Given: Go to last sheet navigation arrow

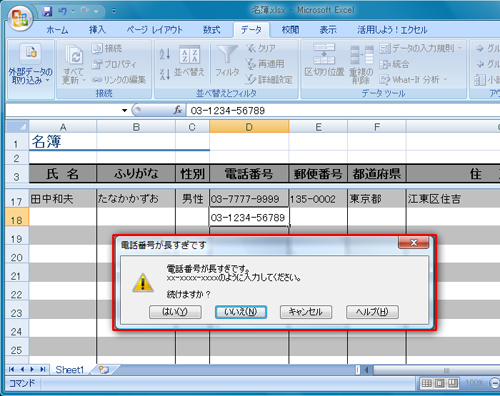Looking at the screenshot, I should 43,369.
